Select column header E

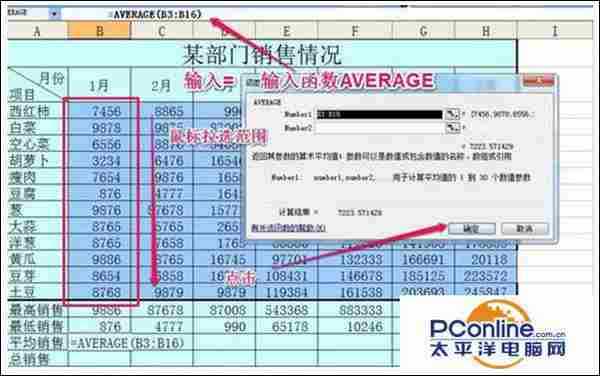click(286, 31)
